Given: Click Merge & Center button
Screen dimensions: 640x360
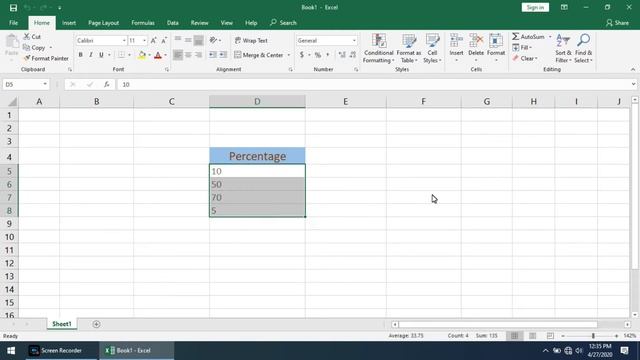Looking at the screenshot, I should point(259,55).
